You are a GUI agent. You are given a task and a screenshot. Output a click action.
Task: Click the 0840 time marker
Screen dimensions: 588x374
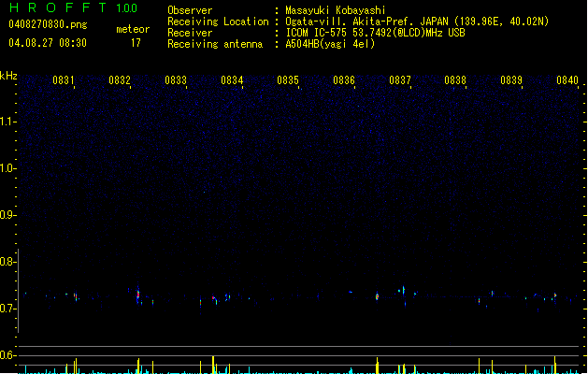coord(567,80)
